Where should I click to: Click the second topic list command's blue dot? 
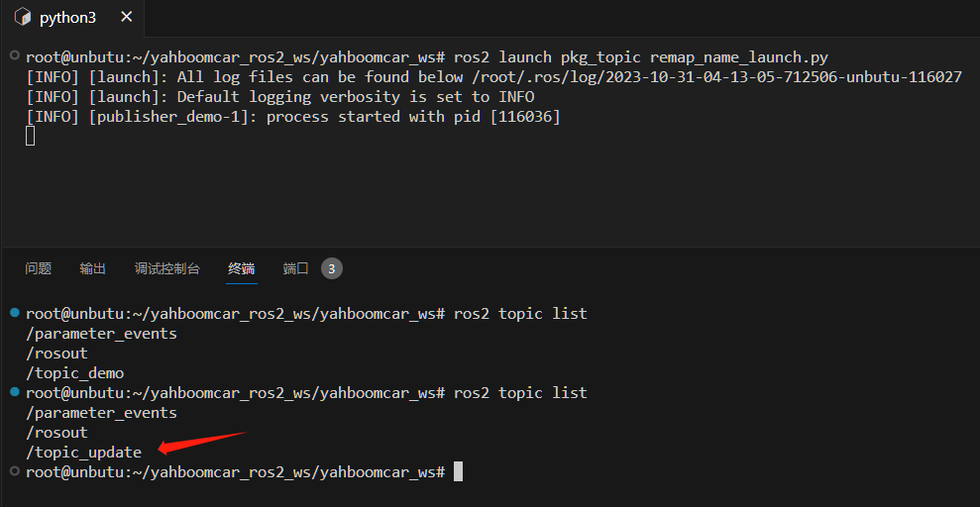(15, 392)
